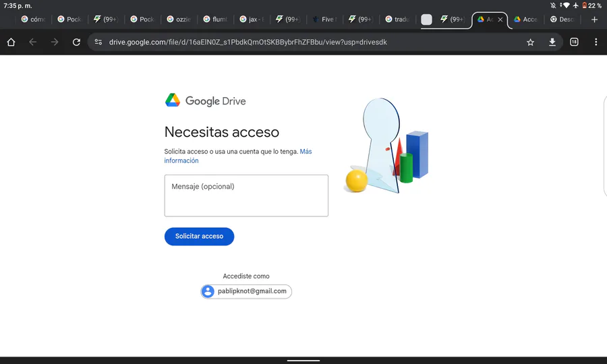Open a new tab with plus button
Screen dimensions: 607x364
(595, 20)
